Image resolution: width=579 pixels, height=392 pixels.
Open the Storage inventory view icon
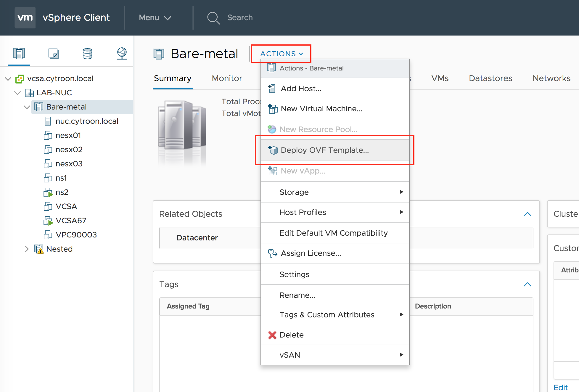coord(87,54)
